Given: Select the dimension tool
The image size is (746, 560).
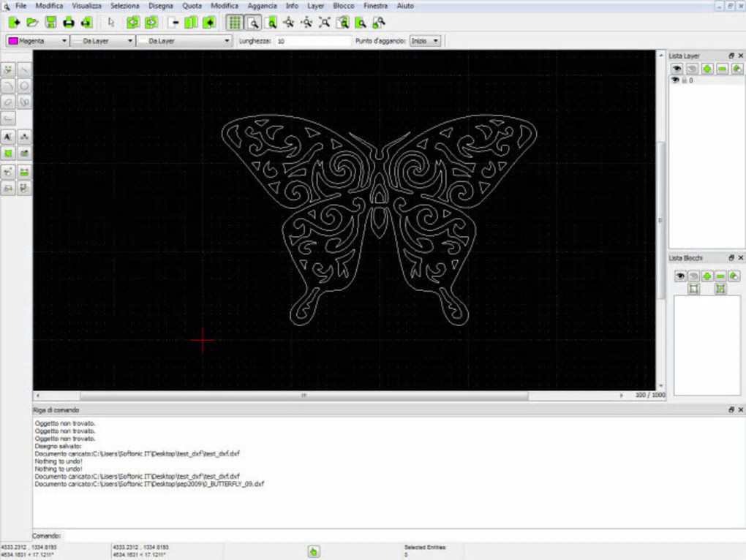Looking at the screenshot, I should click(24, 137).
